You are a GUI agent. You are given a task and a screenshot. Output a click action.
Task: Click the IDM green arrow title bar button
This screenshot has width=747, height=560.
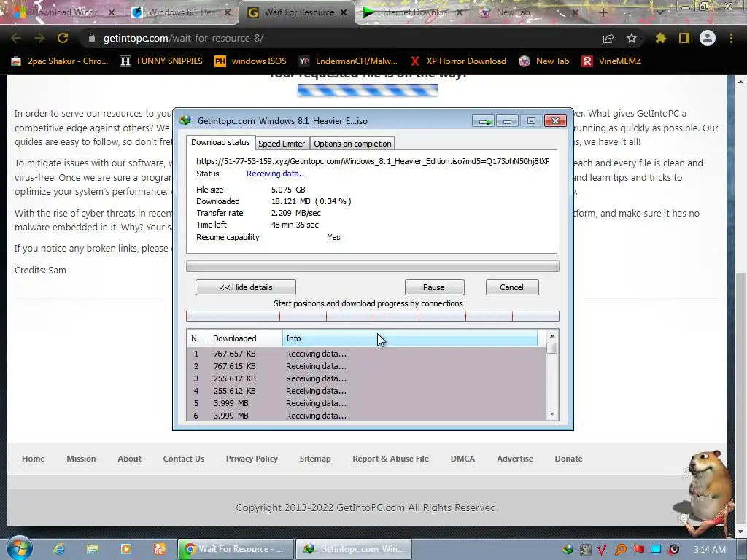pos(484,122)
